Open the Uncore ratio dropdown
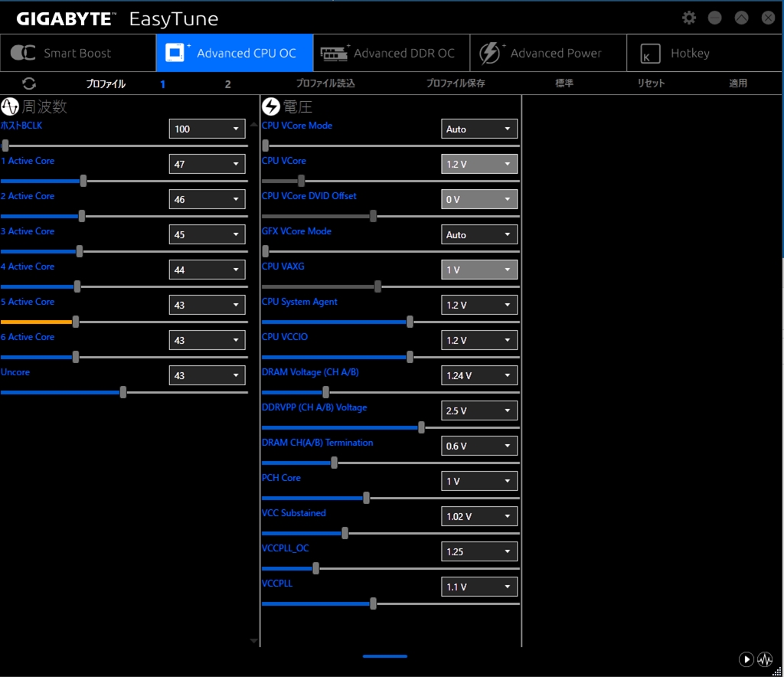This screenshot has width=784, height=677. (207, 375)
